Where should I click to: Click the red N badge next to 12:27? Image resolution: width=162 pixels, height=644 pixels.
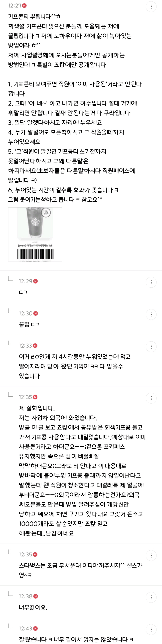coord(25,6)
